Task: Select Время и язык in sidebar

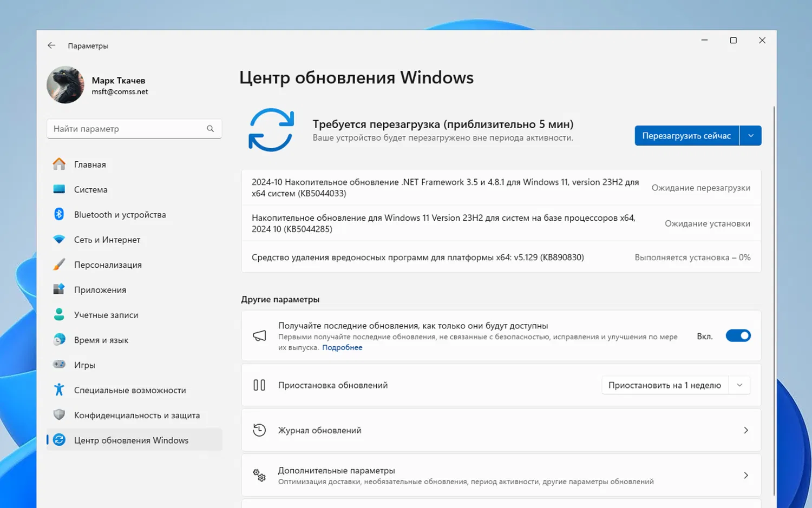Action: coord(134,340)
